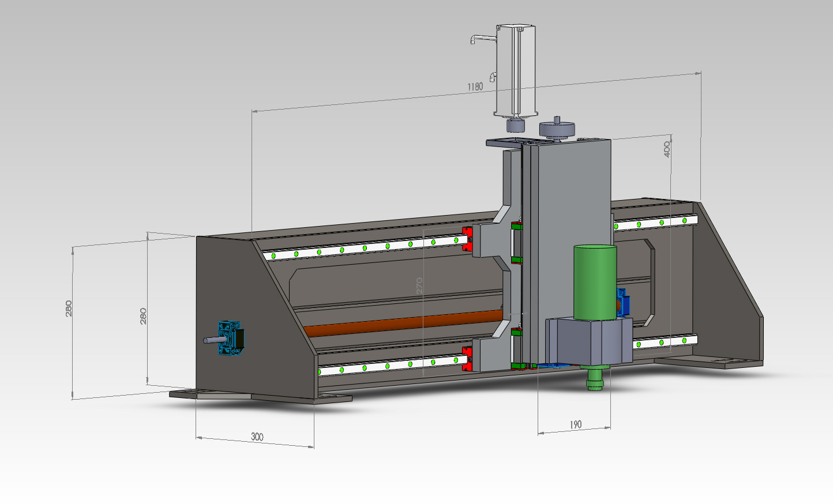
Task: Select the upper red bearing block
Action: (x=468, y=239)
